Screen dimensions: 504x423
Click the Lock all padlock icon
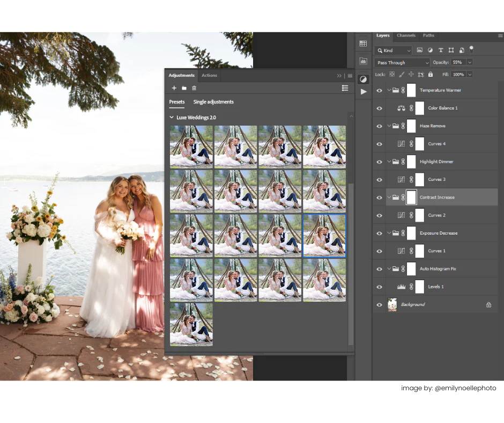point(431,74)
